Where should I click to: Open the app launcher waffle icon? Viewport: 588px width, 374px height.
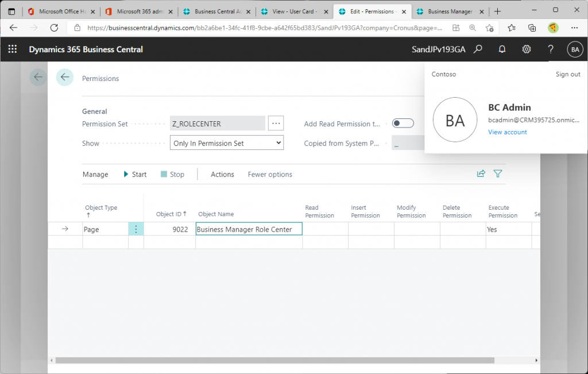pos(12,49)
